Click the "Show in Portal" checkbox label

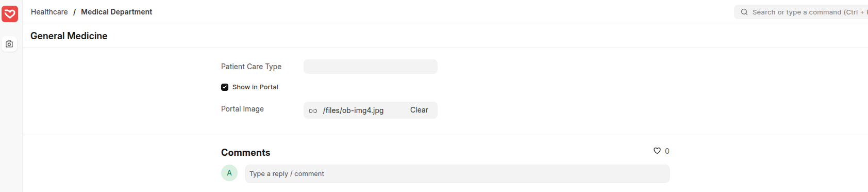[x=255, y=87]
